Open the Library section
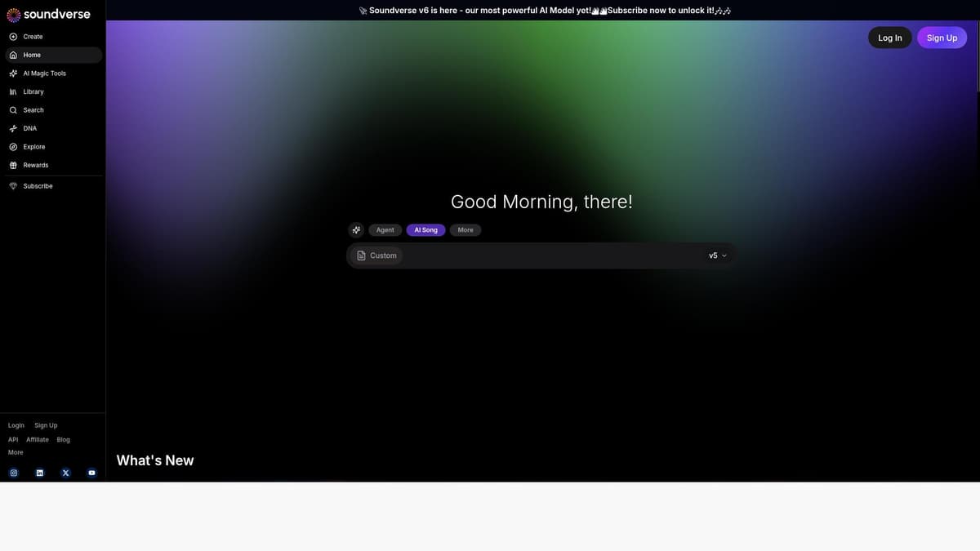 [x=53, y=91]
